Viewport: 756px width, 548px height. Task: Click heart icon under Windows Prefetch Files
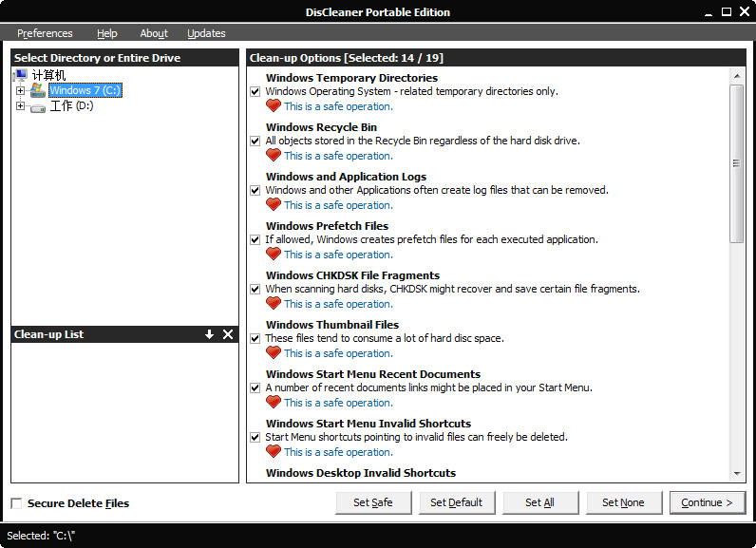[274, 254]
